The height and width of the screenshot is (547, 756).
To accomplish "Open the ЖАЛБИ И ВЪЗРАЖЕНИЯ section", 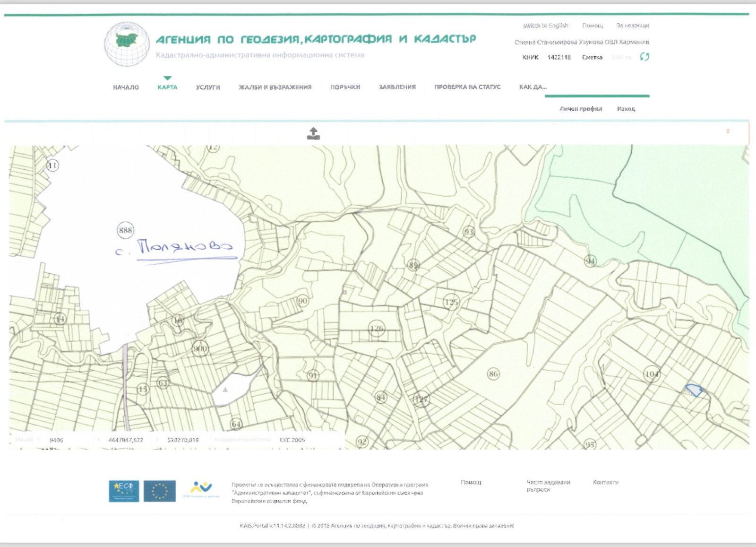I will click(275, 87).
